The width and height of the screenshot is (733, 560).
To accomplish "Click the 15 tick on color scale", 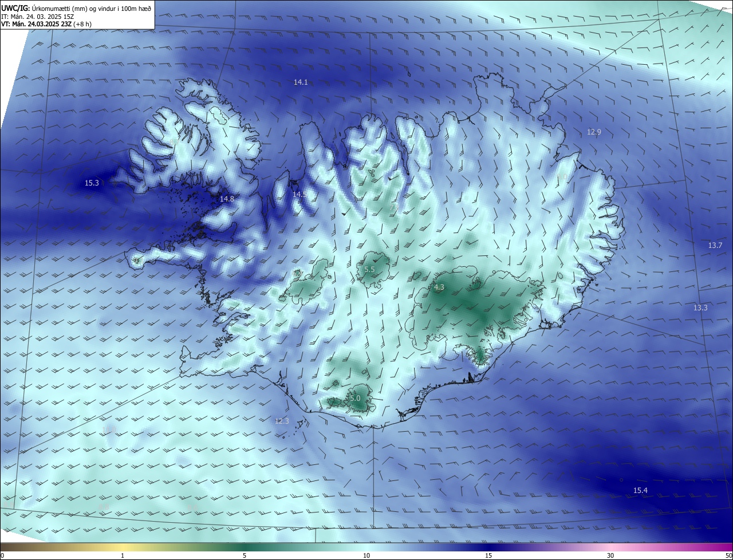I will pyautogui.click(x=488, y=556).
